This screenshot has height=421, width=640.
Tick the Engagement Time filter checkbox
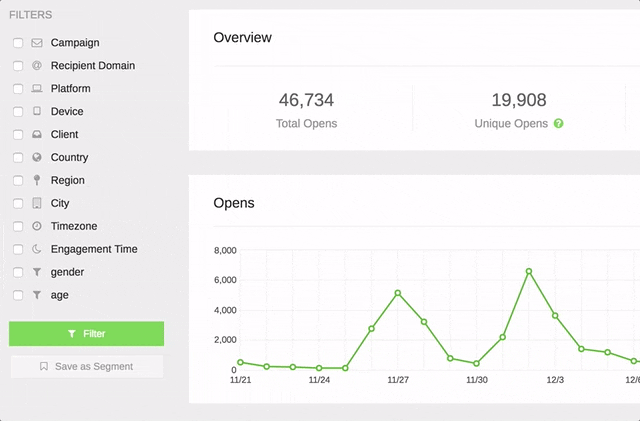click(x=18, y=249)
